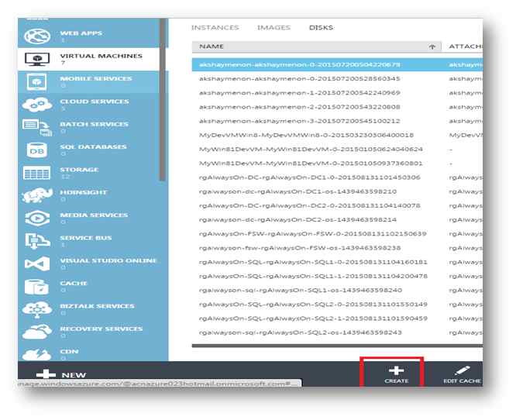Open Virtual Machines label in sidebar
Screen dimensions: 516x420
coord(101,56)
